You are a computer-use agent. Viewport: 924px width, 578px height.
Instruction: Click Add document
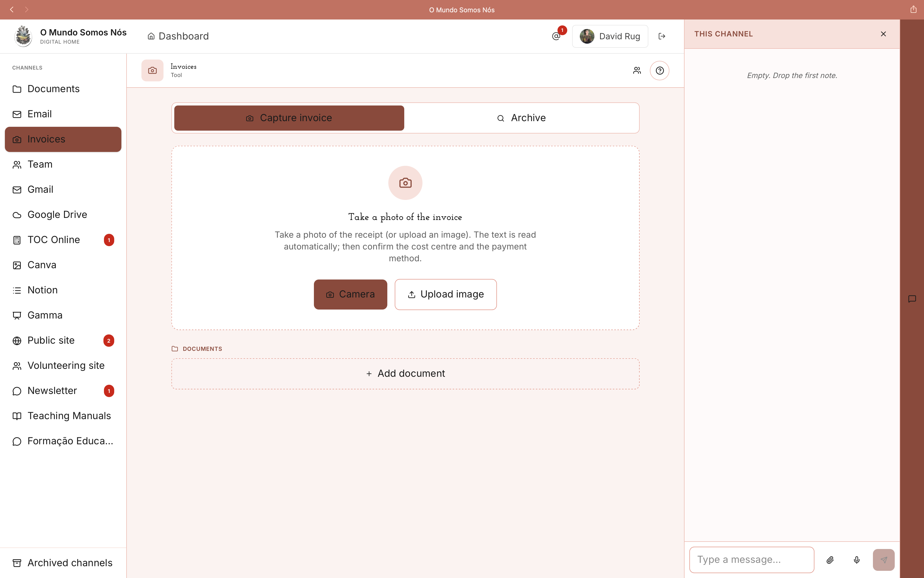click(405, 374)
